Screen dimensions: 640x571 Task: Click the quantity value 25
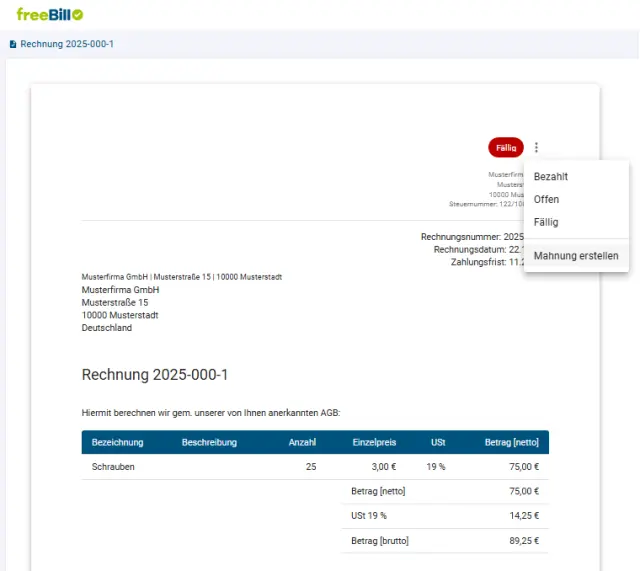pos(311,467)
